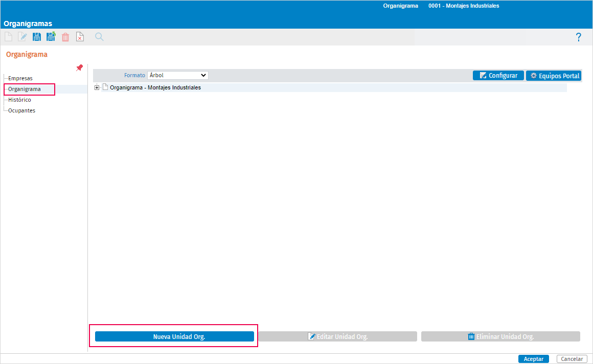The width and height of the screenshot is (593, 364).
Task: Click the "Organigramas" window title text
Action: [28, 24]
